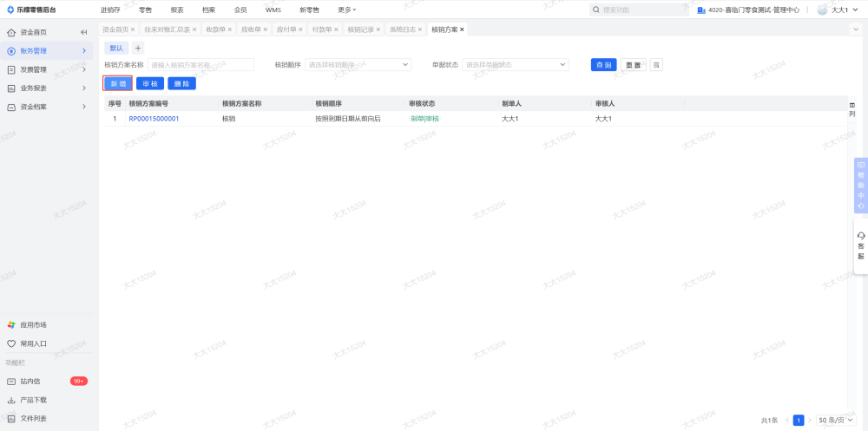The image size is (868, 431).
Task: Open the 报表 top menu
Action: tap(177, 10)
